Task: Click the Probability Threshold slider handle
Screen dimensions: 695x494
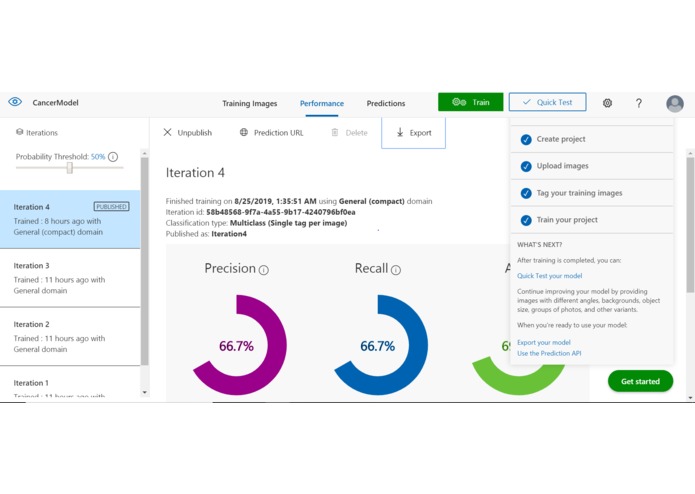Action: pos(70,167)
